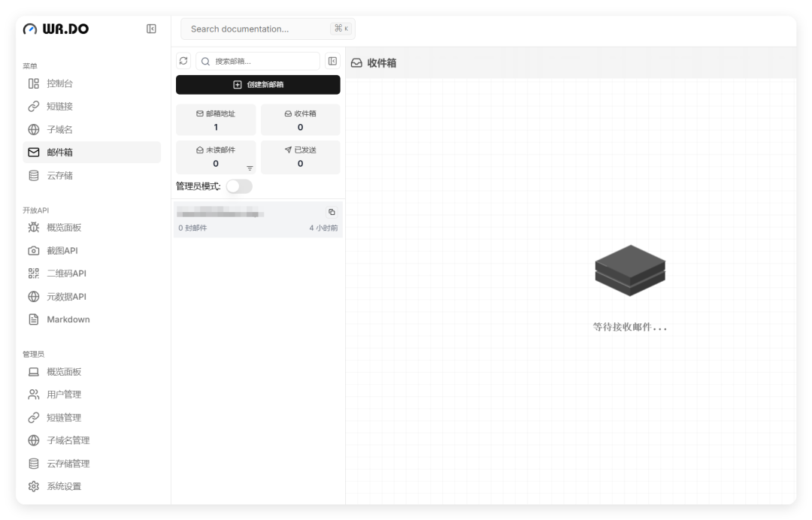This screenshot has height=520, width=812.
Task: Go to 子域名 page
Action: click(92, 129)
